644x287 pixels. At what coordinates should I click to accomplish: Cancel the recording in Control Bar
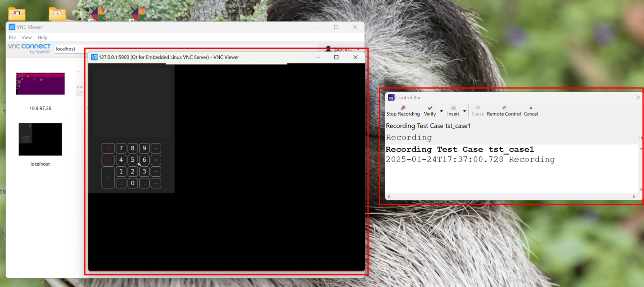pyautogui.click(x=531, y=111)
